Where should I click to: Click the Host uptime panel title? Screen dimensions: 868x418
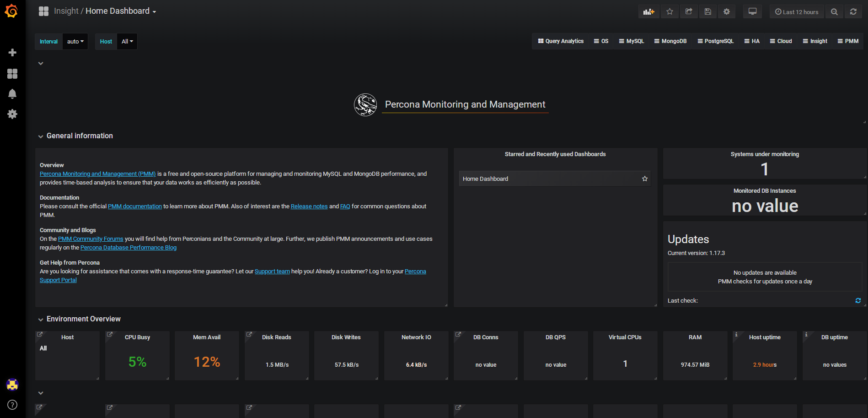pos(765,337)
